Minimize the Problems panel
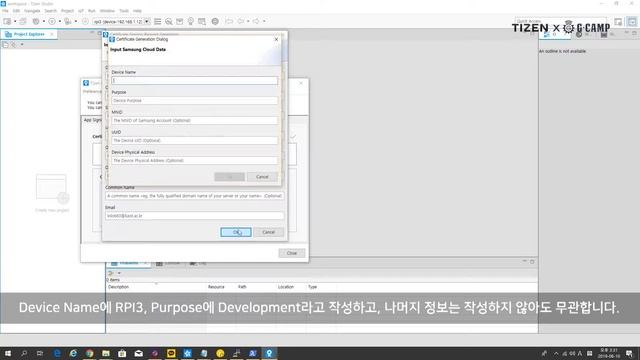Image resolution: width=640 pixels, height=360 pixels. tap(524, 261)
